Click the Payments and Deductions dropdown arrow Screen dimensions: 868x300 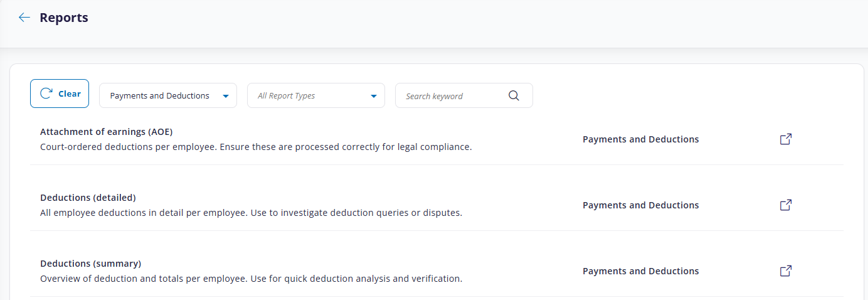pyautogui.click(x=226, y=96)
